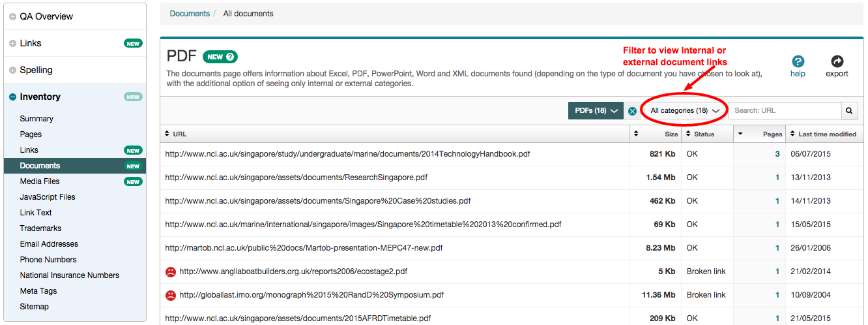The width and height of the screenshot is (868, 325).
Task: Click the Documents breadcrumb link
Action: point(190,14)
